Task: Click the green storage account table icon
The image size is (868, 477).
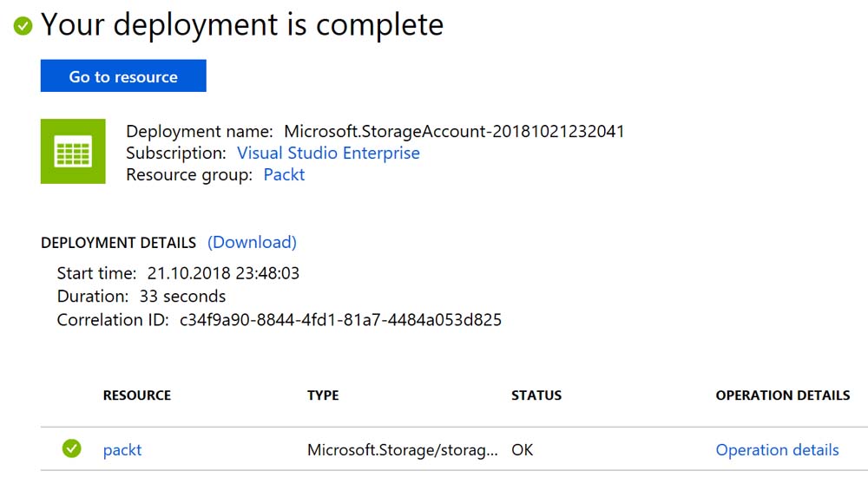Action: [73, 152]
